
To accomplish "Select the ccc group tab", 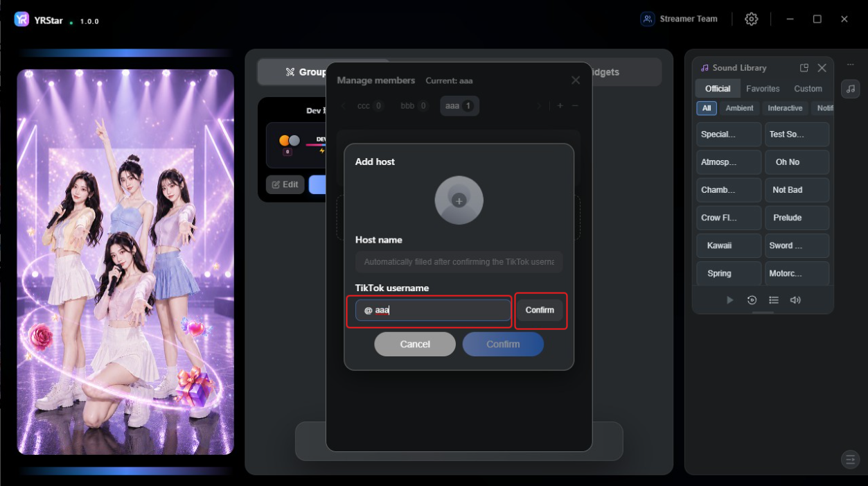I will point(370,106).
